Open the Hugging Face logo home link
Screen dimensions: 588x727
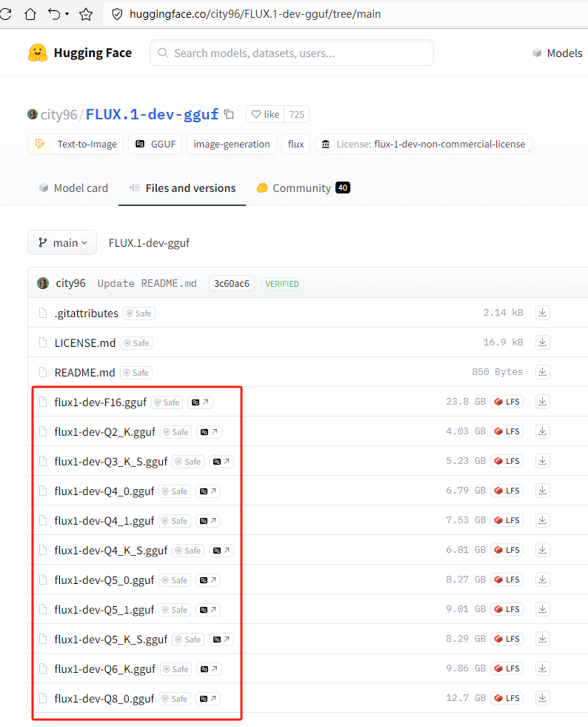click(80, 53)
